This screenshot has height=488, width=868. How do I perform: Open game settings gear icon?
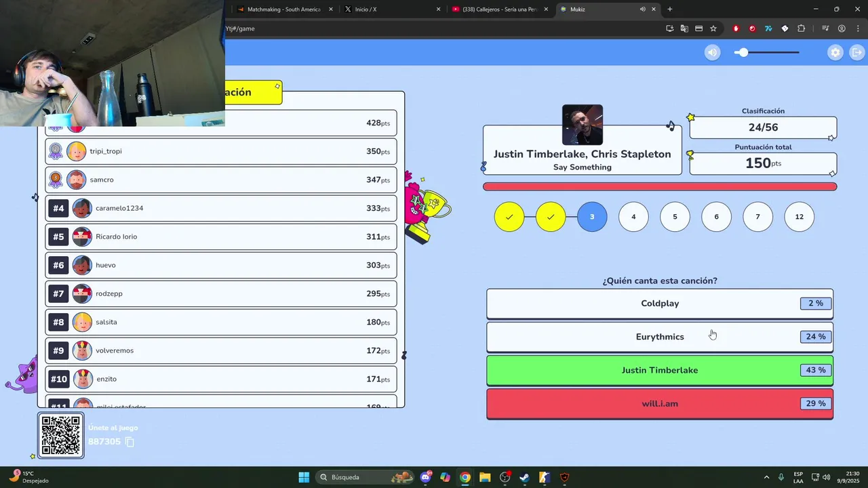point(835,52)
